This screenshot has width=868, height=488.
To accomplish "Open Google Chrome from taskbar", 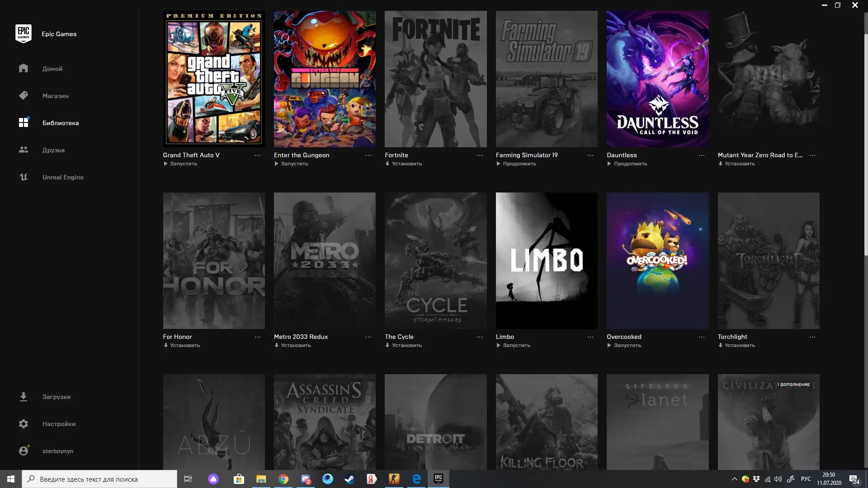I will coord(283,479).
